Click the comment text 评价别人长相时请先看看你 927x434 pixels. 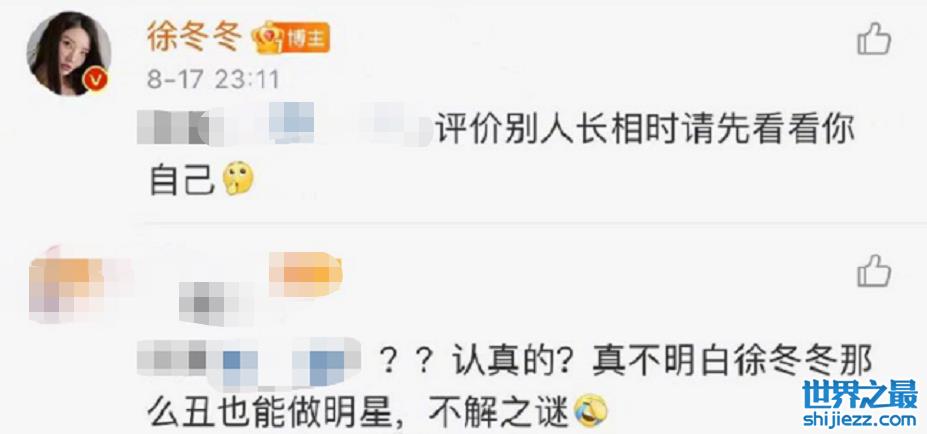[x=646, y=127]
